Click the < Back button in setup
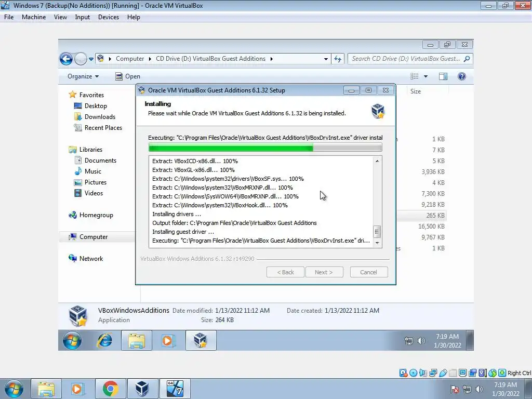 (285, 272)
